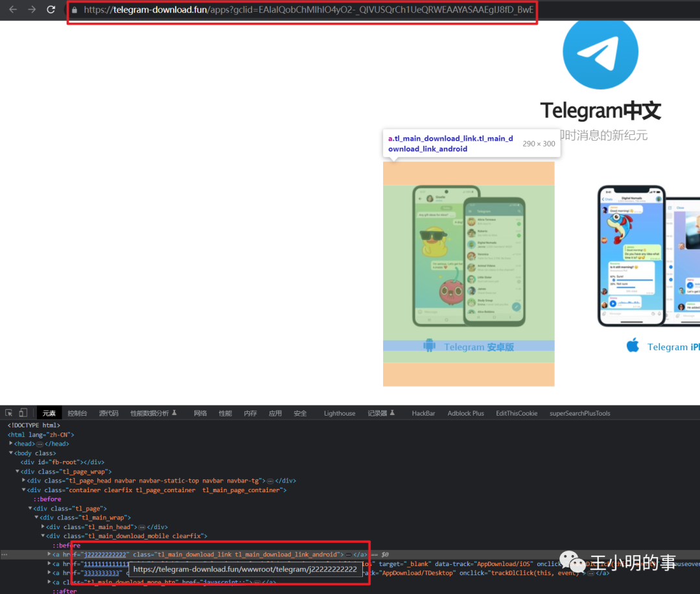Viewport: 700px width, 594px height.
Task: Click the Telegram paper plane logo
Action: click(x=600, y=53)
